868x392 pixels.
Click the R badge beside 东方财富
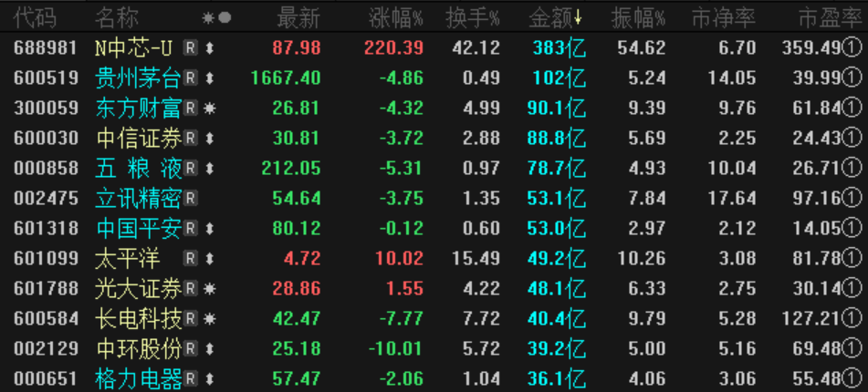(191, 108)
